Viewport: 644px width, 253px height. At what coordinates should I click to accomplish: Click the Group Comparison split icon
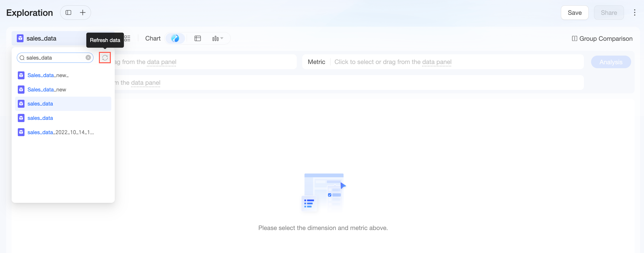[575, 39]
